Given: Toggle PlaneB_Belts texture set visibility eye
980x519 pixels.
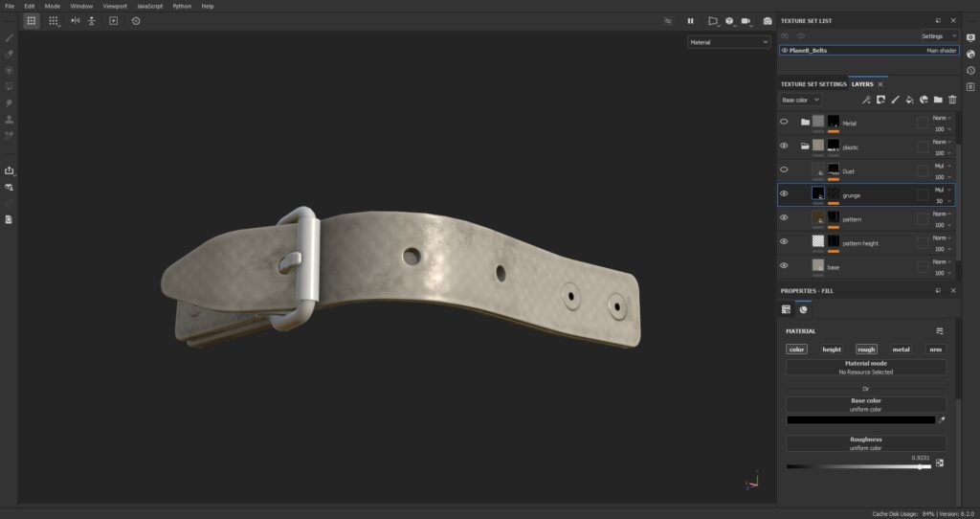Looking at the screenshot, I should coord(785,50).
